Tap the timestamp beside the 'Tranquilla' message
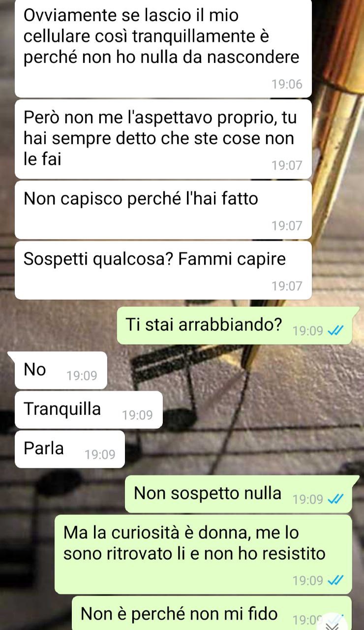This screenshot has width=364, height=630. (138, 415)
